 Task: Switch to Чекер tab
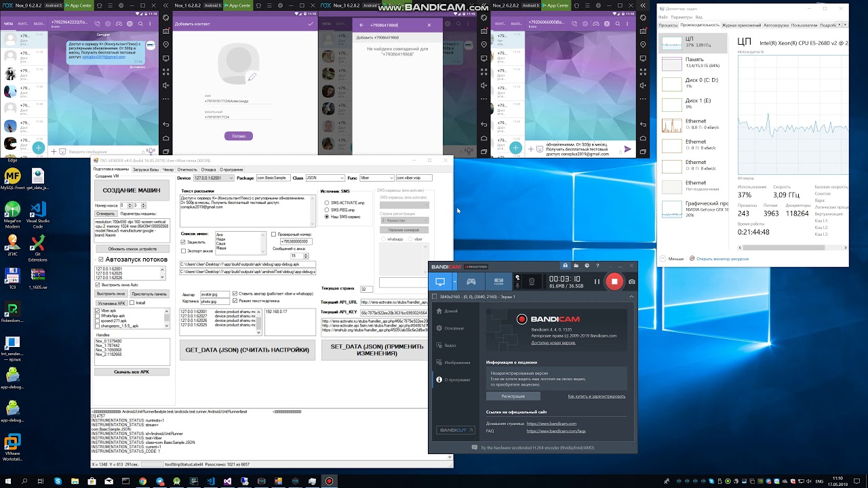[x=168, y=169]
